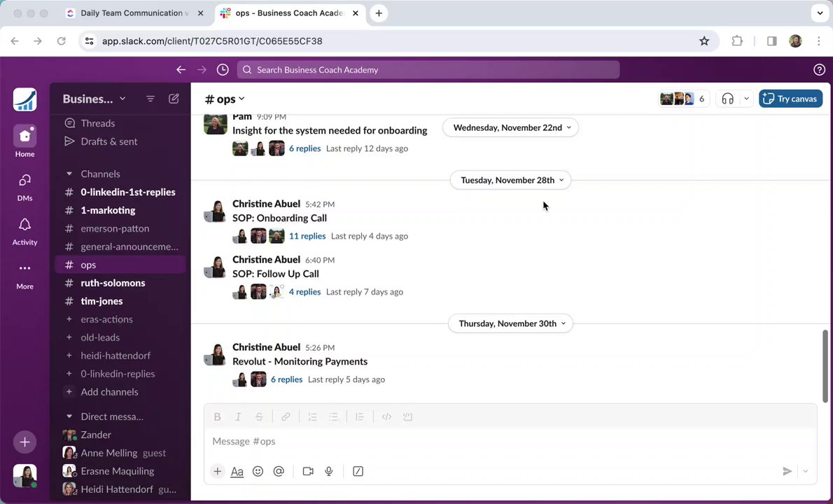Viewport: 833px width, 504px height.
Task: Click the Search Business Coach Academy field
Action: [x=428, y=69]
